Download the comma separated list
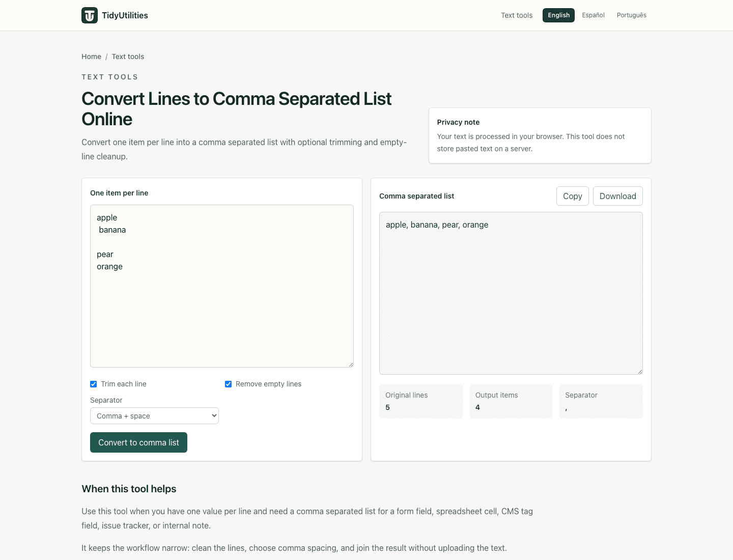The width and height of the screenshot is (733, 560). click(618, 196)
